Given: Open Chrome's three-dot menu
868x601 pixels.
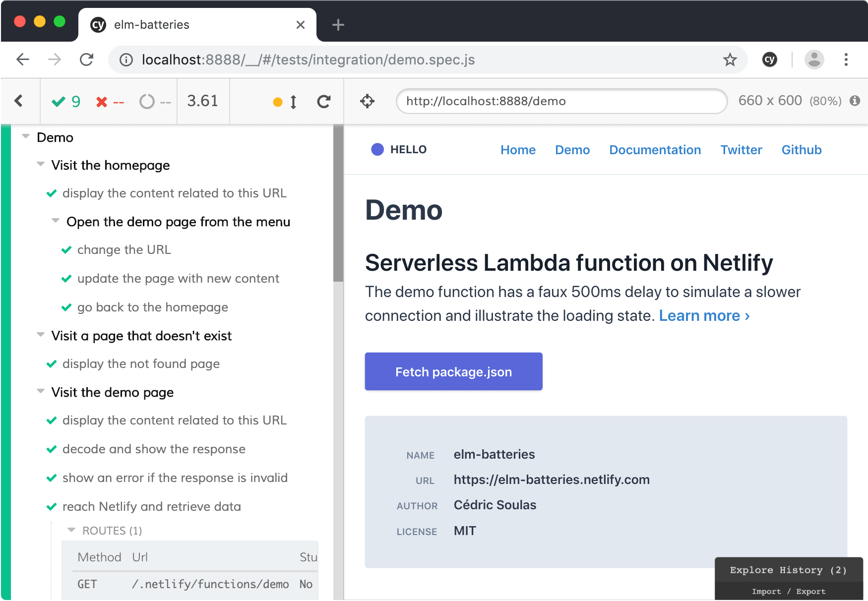Looking at the screenshot, I should 846,60.
